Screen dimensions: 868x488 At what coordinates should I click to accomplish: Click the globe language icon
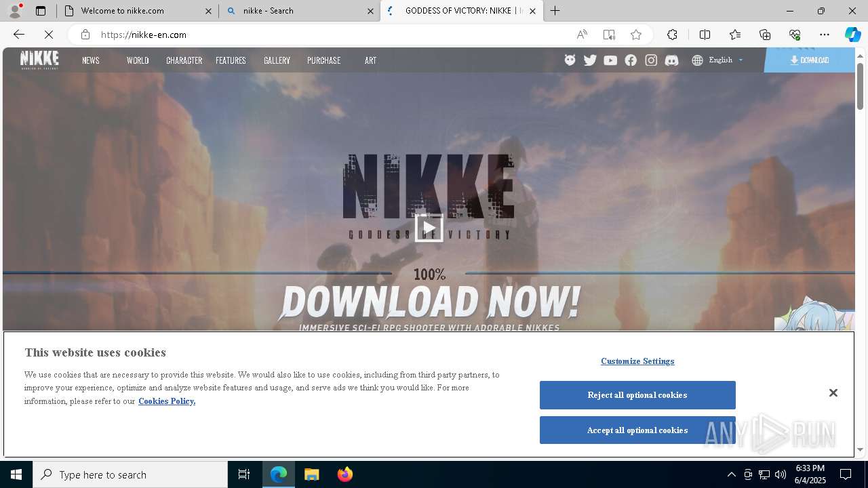tap(697, 60)
